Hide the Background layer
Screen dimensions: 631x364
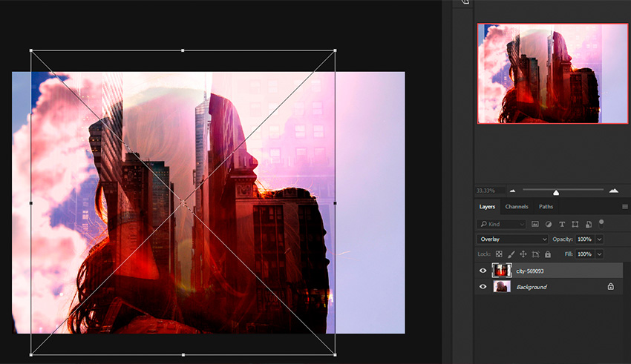click(x=483, y=287)
